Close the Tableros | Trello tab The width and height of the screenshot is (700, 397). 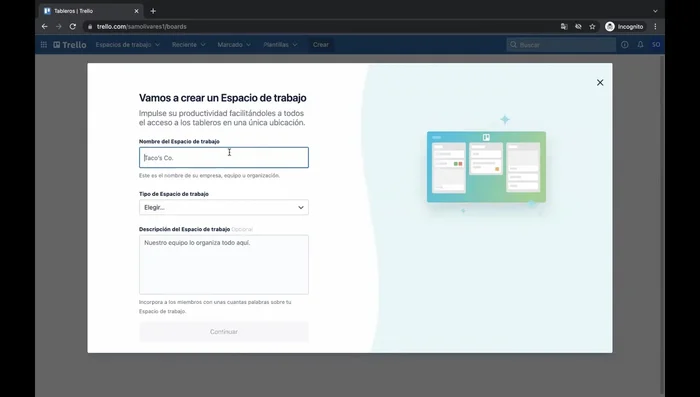pyautogui.click(x=137, y=11)
